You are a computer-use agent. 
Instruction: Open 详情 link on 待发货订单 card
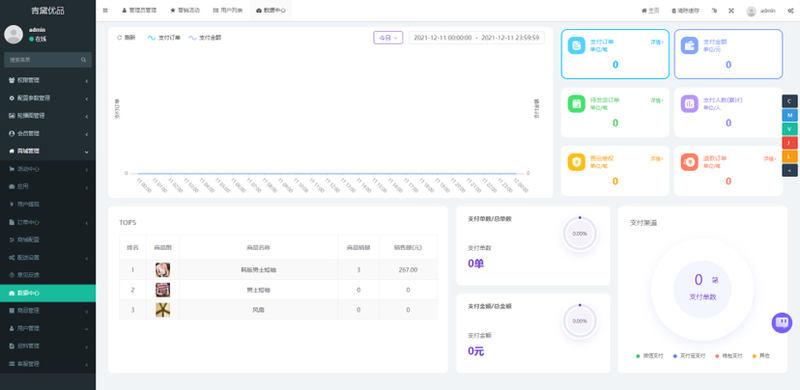[657, 101]
